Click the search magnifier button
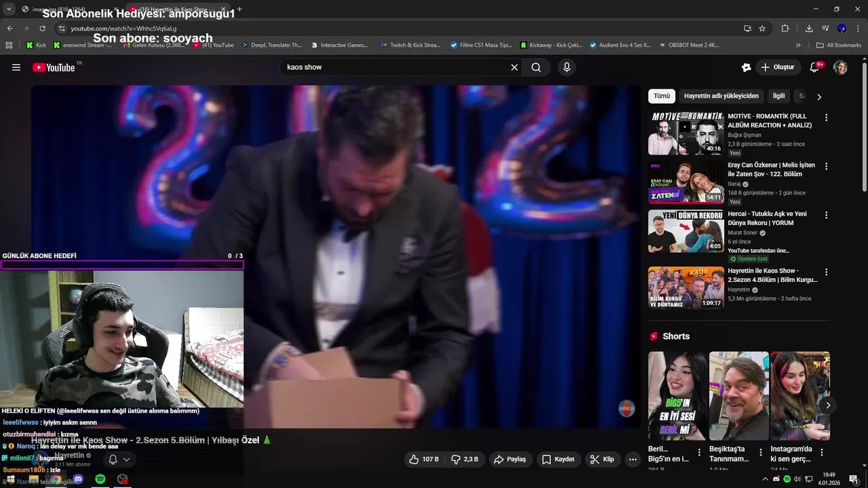The width and height of the screenshot is (868, 488). click(x=536, y=67)
